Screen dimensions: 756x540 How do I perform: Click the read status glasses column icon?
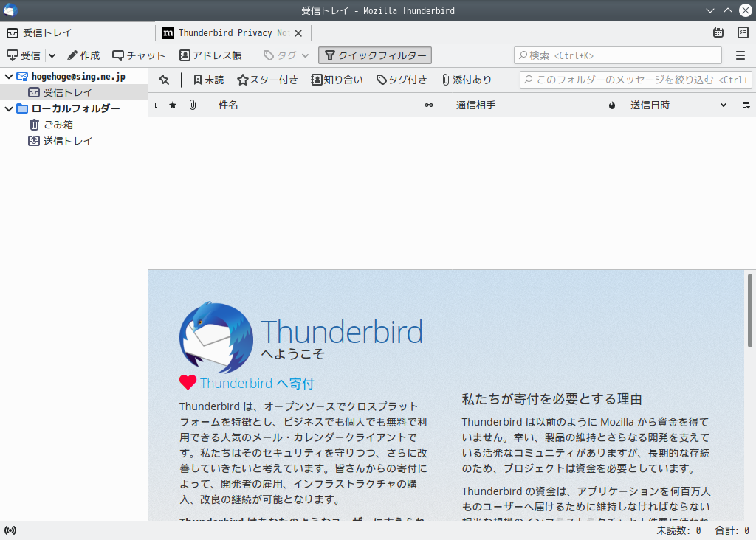pyautogui.click(x=429, y=105)
